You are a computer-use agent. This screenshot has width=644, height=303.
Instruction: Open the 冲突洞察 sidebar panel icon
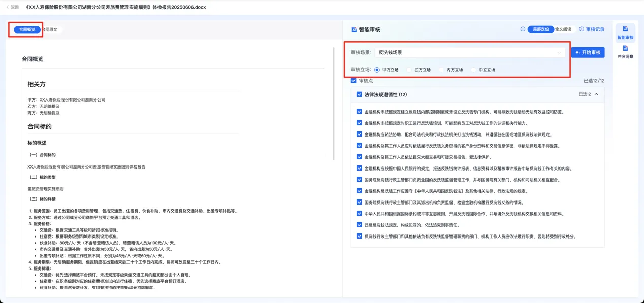[625, 49]
